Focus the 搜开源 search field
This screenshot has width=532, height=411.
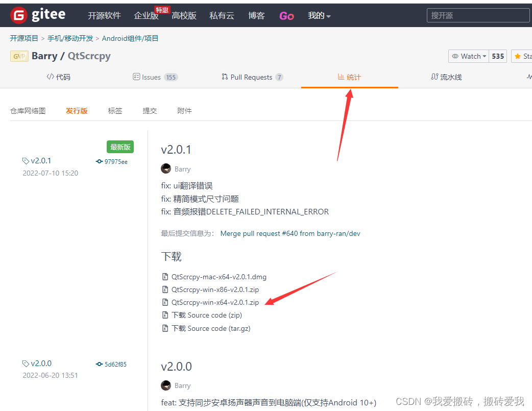(478, 15)
